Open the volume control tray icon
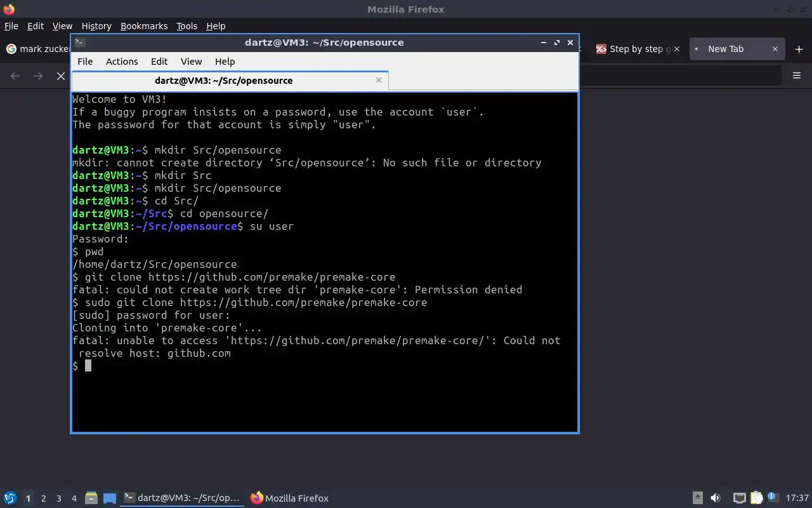This screenshot has height=508, width=812. pyautogui.click(x=716, y=498)
